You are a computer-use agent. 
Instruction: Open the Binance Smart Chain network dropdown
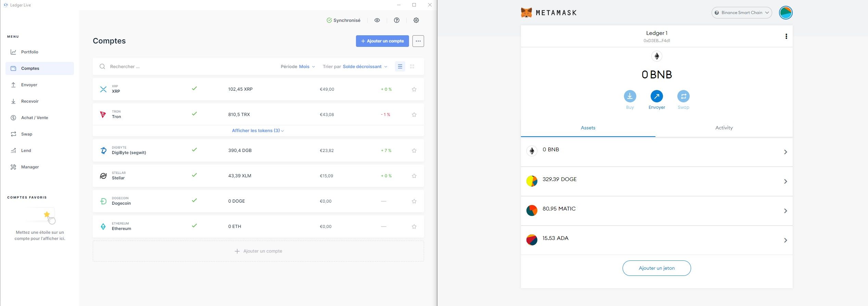pyautogui.click(x=741, y=13)
